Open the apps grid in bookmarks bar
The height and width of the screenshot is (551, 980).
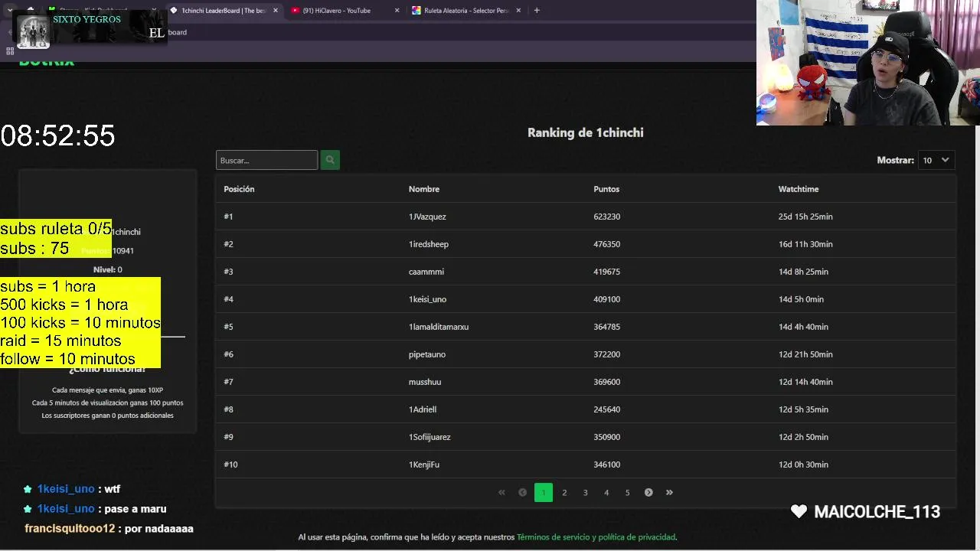point(10,51)
